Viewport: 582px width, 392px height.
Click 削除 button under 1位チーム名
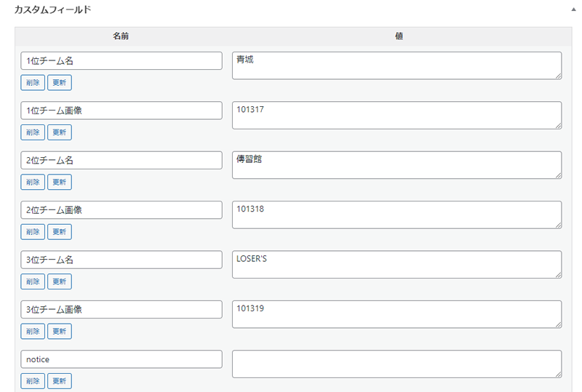point(33,83)
